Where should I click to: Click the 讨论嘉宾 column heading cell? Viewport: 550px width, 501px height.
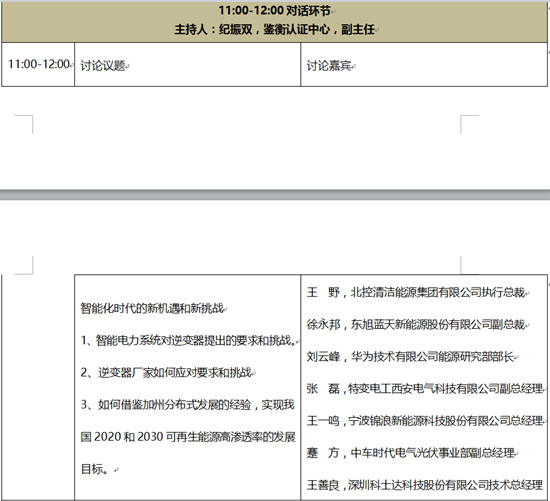click(x=424, y=65)
